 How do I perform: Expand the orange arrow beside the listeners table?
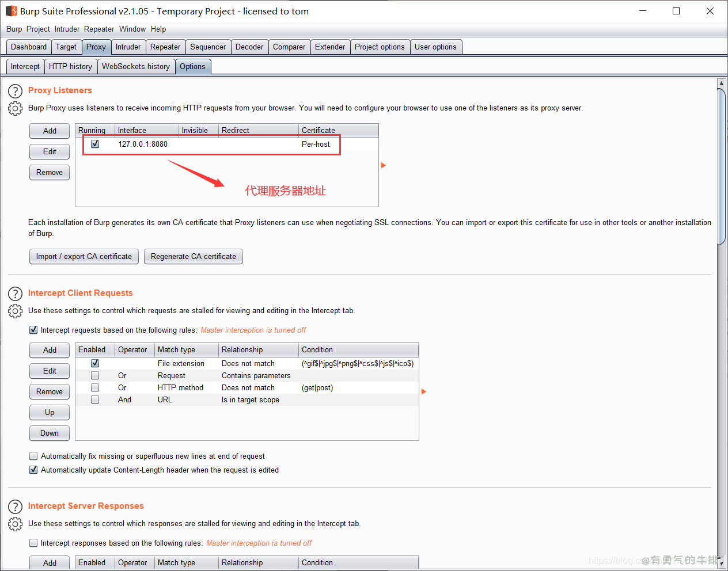[383, 165]
